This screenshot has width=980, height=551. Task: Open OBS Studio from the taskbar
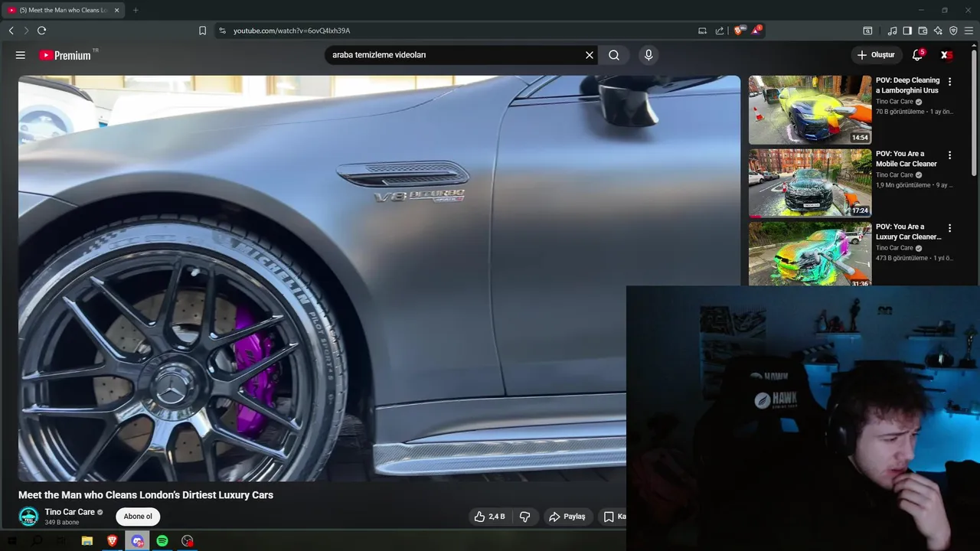[x=188, y=541]
